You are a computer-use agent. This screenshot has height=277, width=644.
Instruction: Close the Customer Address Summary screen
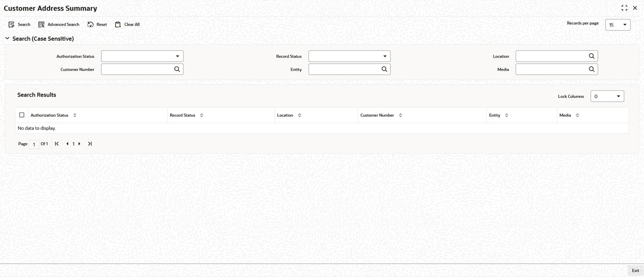pos(635,8)
